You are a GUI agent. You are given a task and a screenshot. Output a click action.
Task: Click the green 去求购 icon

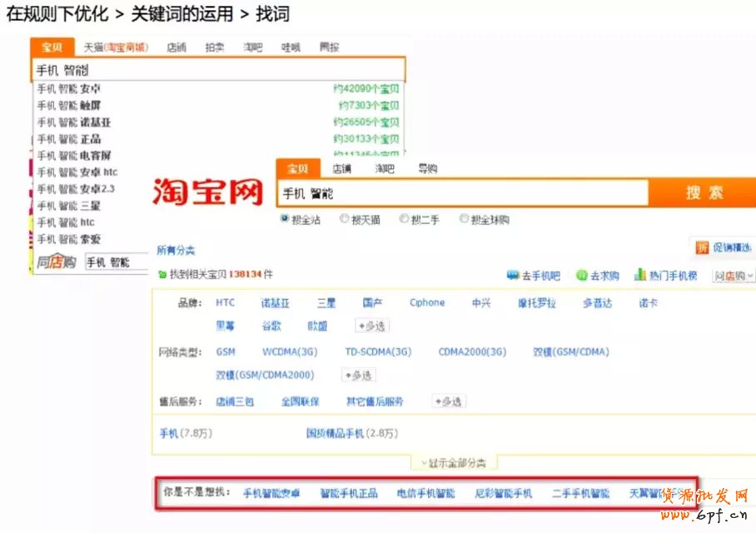(x=581, y=276)
